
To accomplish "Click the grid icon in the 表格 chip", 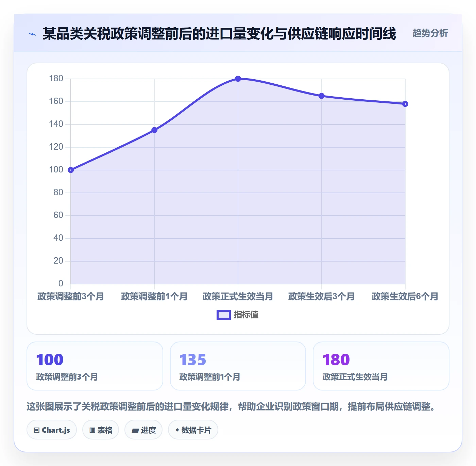I will click(92, 430).
